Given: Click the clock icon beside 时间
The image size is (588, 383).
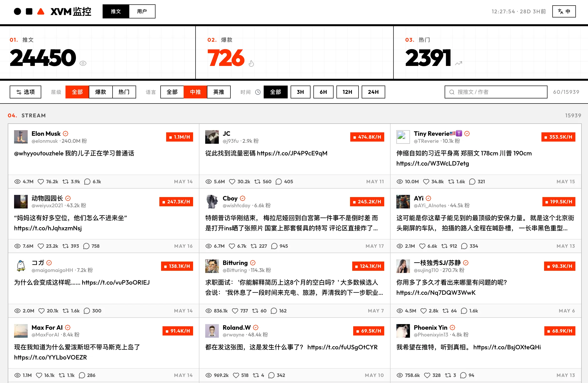Looking at the screenshot, I should click(258, 92).
